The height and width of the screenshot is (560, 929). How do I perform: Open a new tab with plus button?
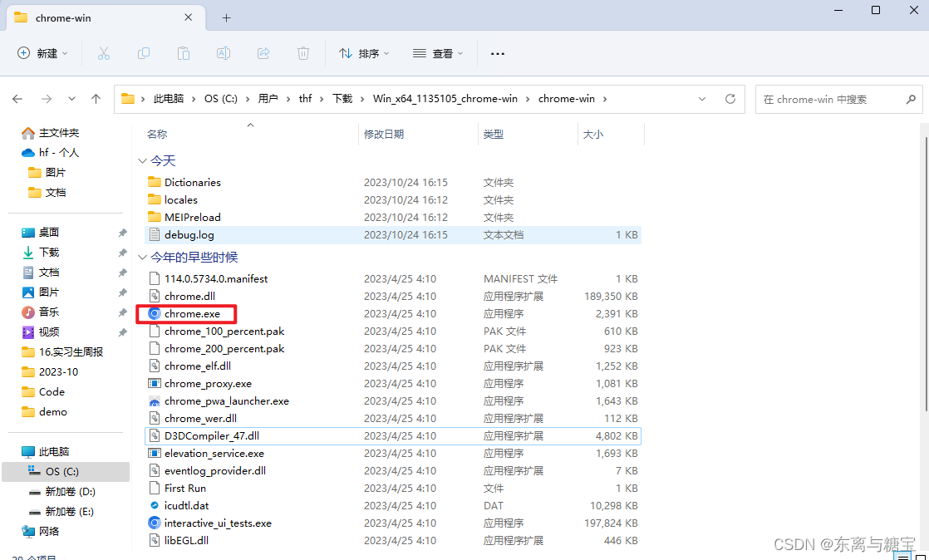[226, 17]
